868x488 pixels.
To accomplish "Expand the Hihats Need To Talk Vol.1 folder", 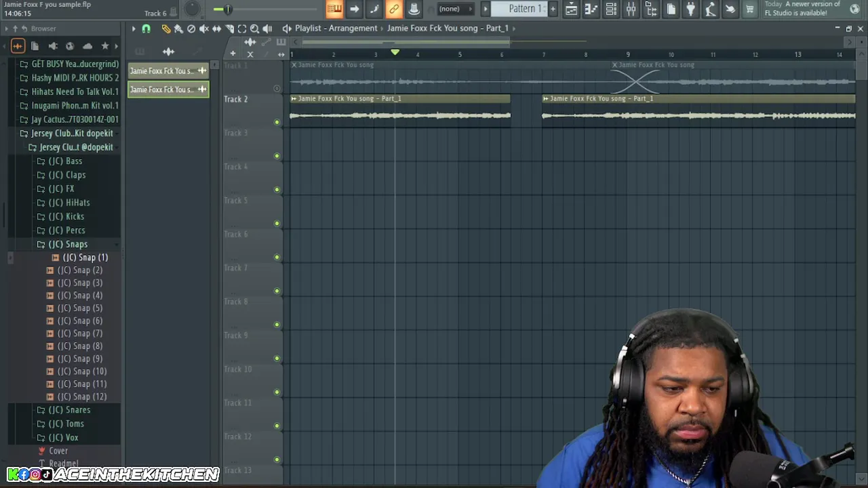I will 69,91.
